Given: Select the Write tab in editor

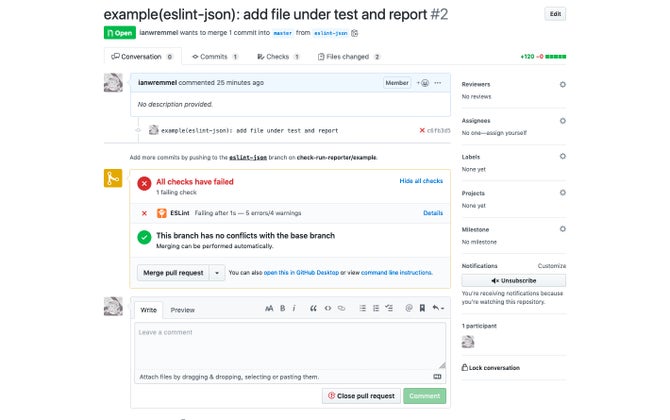Looking at the screenshot, I should [x=148, y=310].
